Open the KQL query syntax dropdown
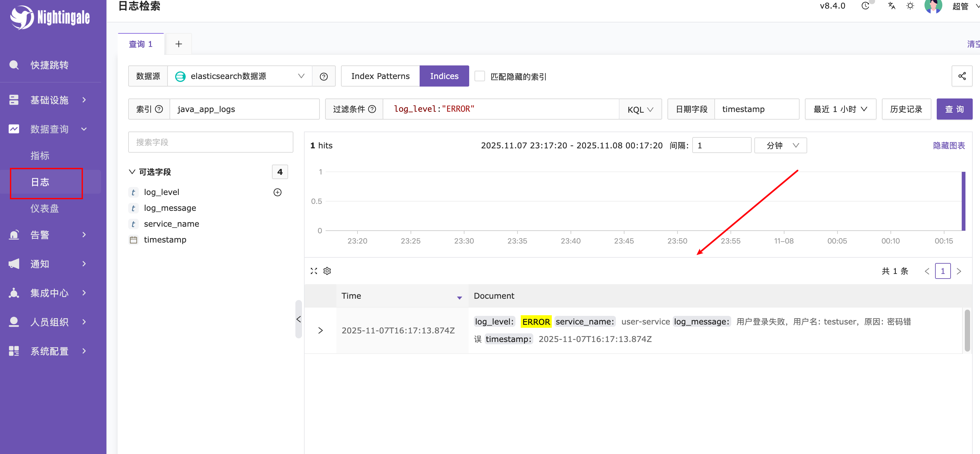This screenshot has width=980, height=454. tap(640, 110)
